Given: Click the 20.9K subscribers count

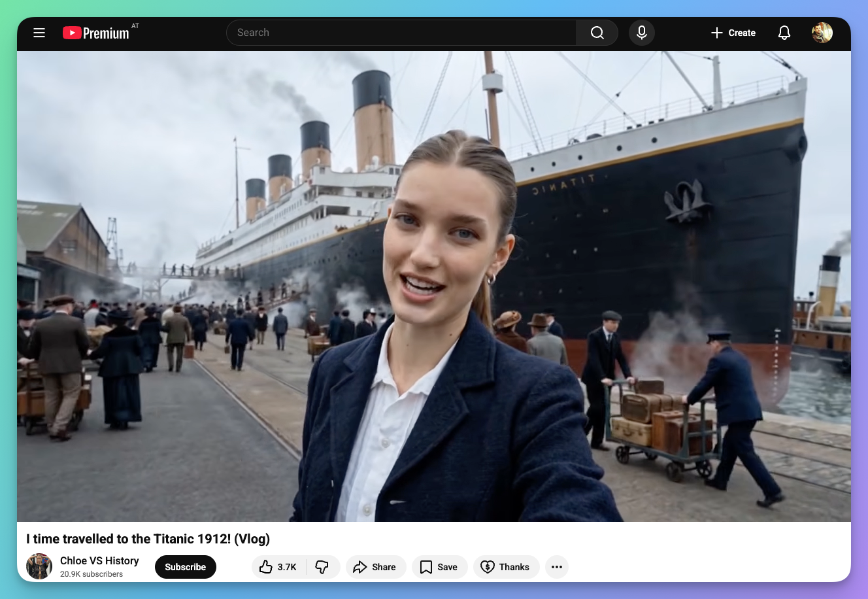Looking at the screenshot, I should pyautogui.click(x=92, y=574).
